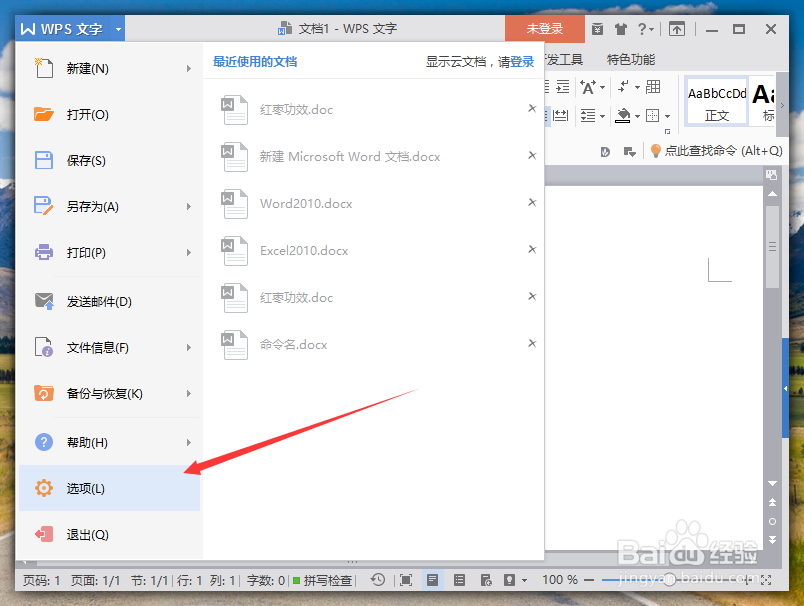Click the shading paint bucket icon

point(622,116)
